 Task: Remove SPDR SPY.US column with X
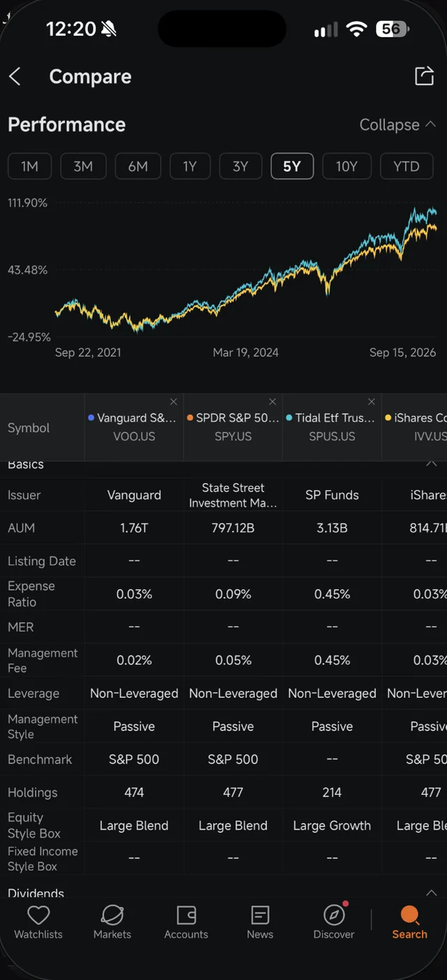[x=272, y=402]
